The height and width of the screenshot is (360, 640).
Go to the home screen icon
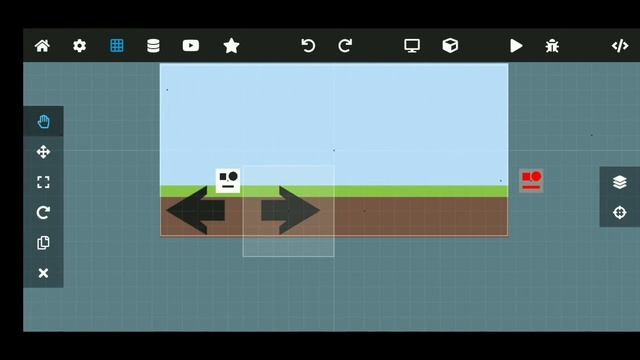coord(42,46)
